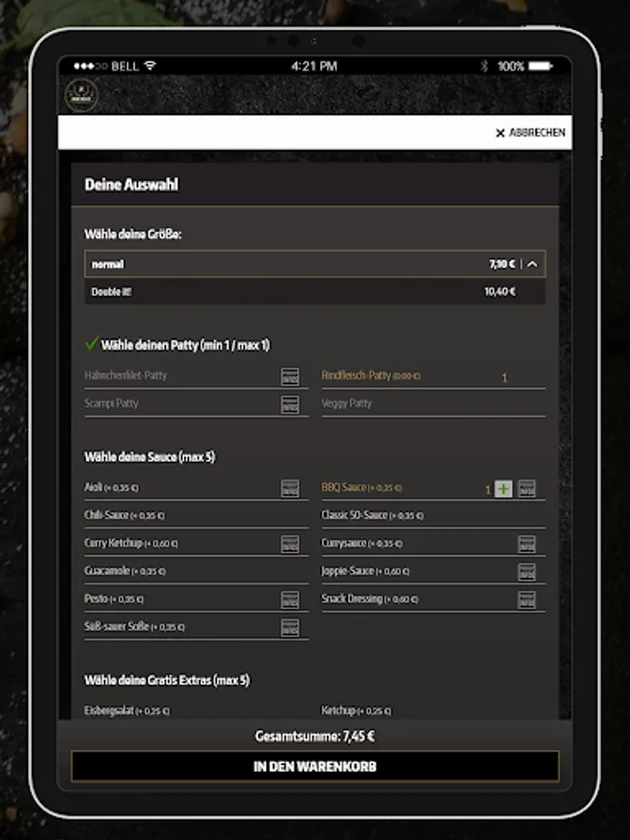
Task: Tap the restaurant logo in the header
Action: [x=81, y=95]
